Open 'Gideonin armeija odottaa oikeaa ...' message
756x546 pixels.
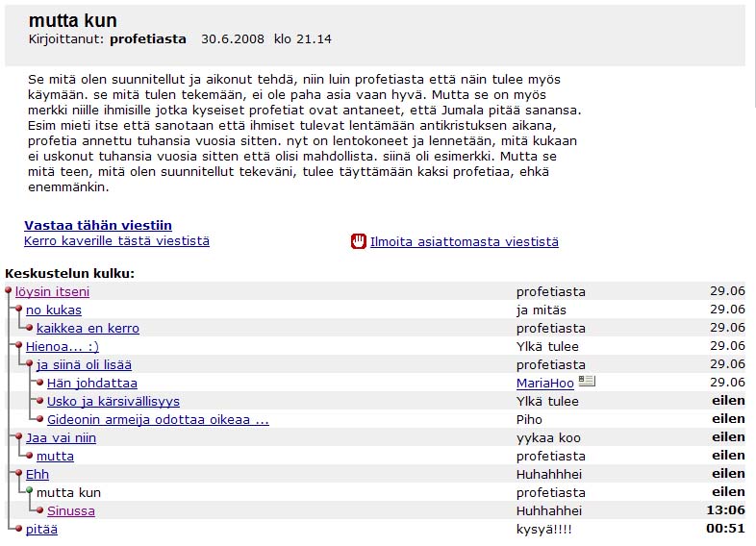click(x=158, y=419)
